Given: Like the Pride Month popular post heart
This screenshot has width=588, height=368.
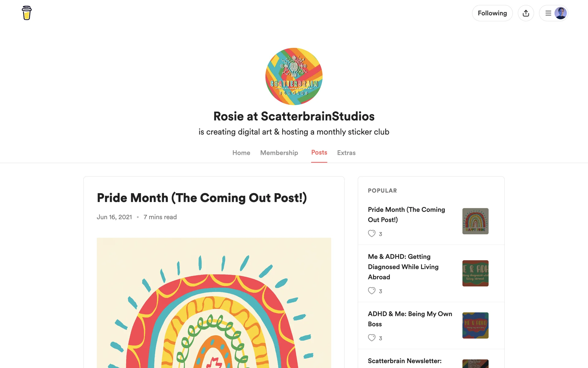Looking at the screenshot, I should click(371, 234).
